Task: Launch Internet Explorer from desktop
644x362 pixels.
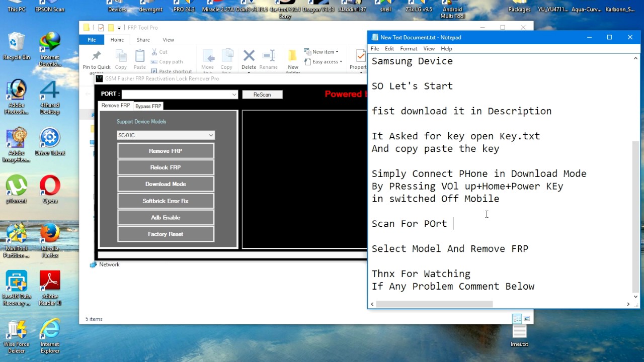Action: pos(50,336)
